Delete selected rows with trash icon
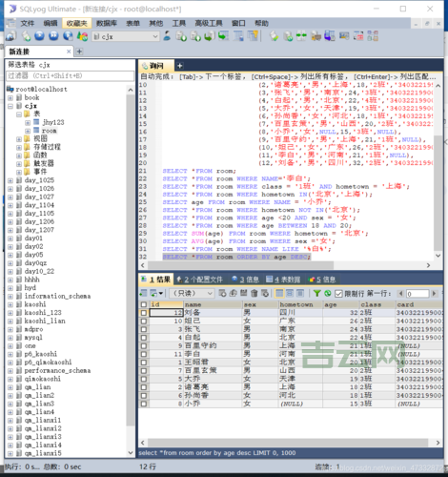 [x=255, y=293]
